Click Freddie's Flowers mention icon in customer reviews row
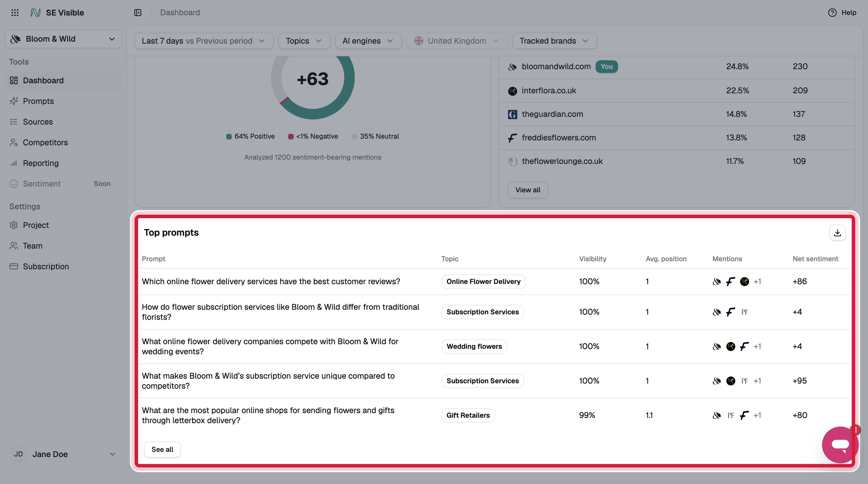This screenshot has width=868, height=484. [x=731, y=281]
